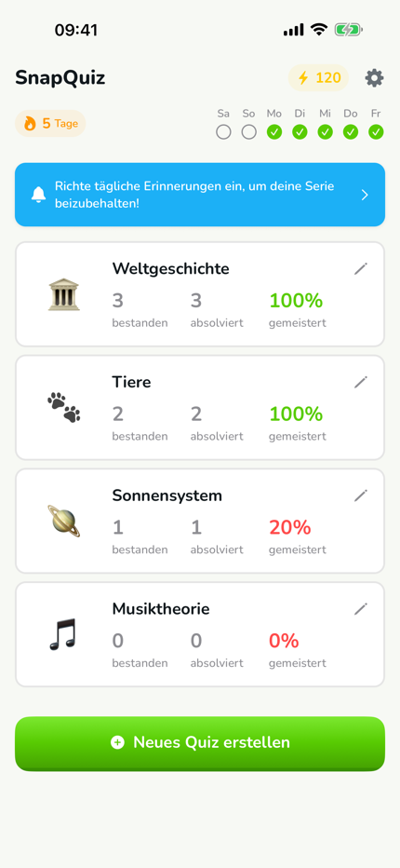Select the empty So day circle

coord(249,132)
